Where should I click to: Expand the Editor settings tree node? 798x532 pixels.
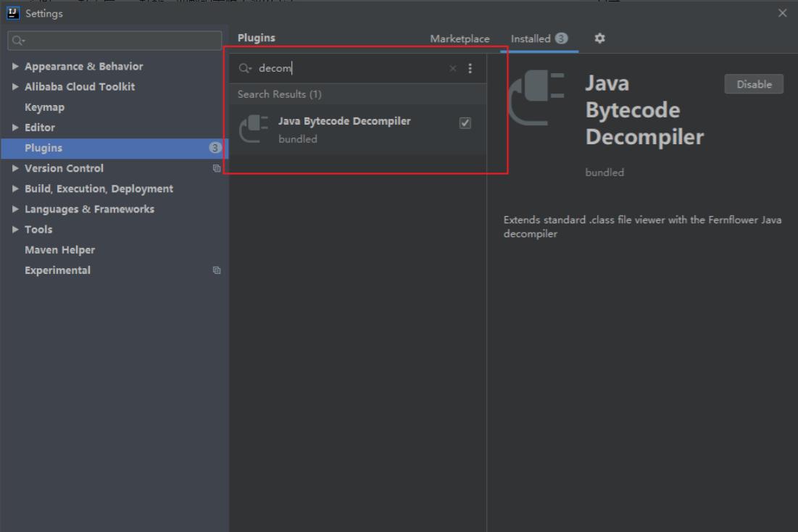[16, 128]
